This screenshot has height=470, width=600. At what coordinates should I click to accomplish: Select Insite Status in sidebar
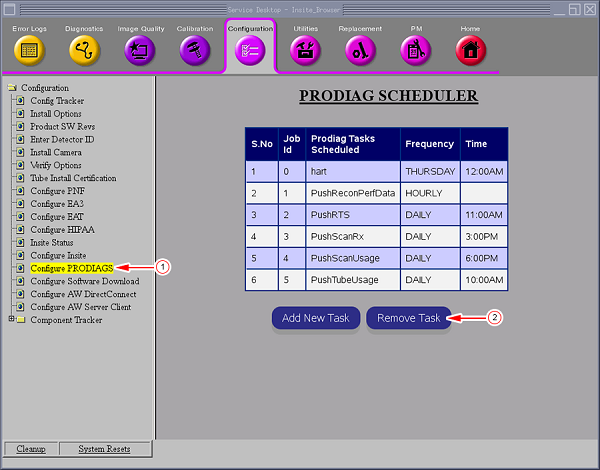(51, 242)
